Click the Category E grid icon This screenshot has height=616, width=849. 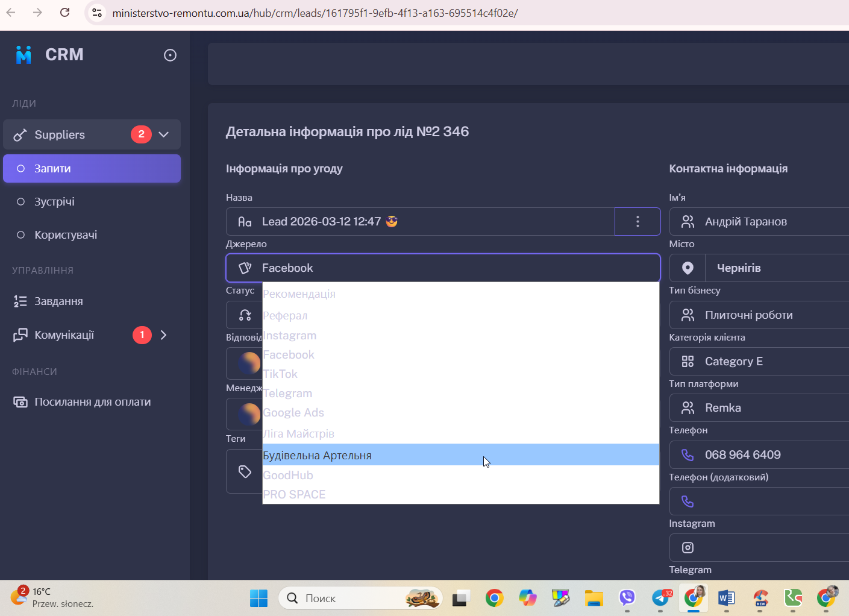[x=688, y=361]
